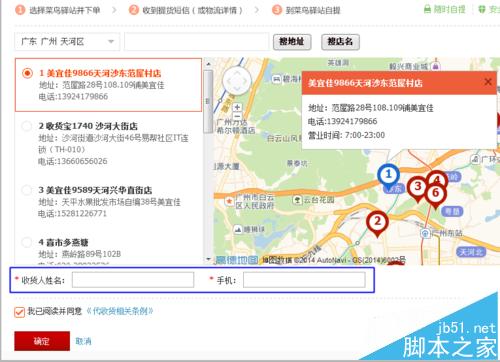Click the 取消 cancel link
Screen dimensions: 500x362
point(83,341)
